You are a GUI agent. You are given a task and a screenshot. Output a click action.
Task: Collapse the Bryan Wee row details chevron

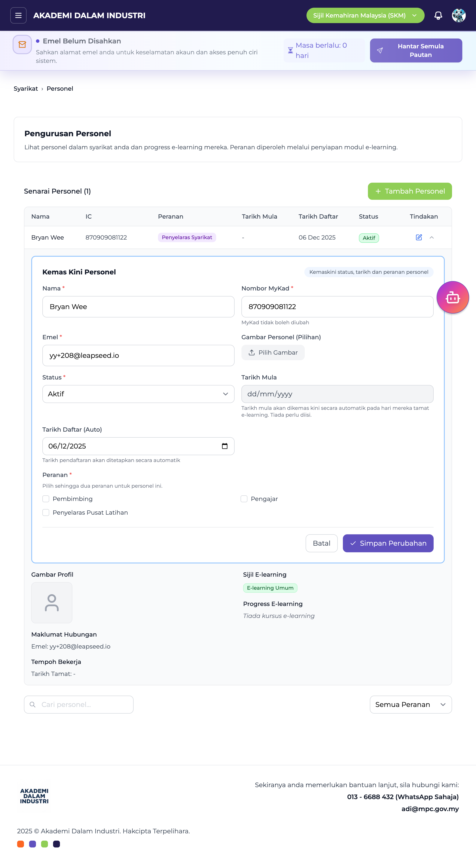pos(431,238)
